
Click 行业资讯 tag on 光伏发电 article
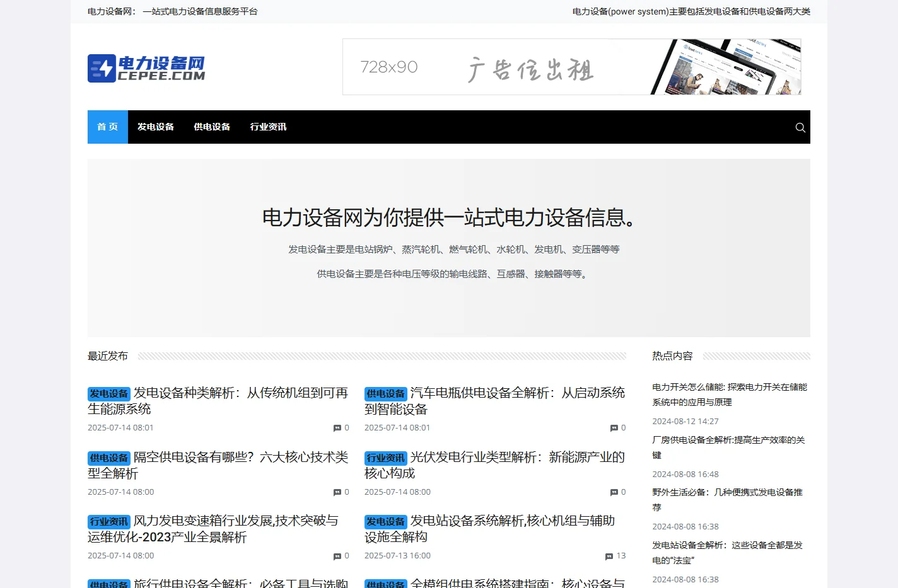(x=386, y=458)
